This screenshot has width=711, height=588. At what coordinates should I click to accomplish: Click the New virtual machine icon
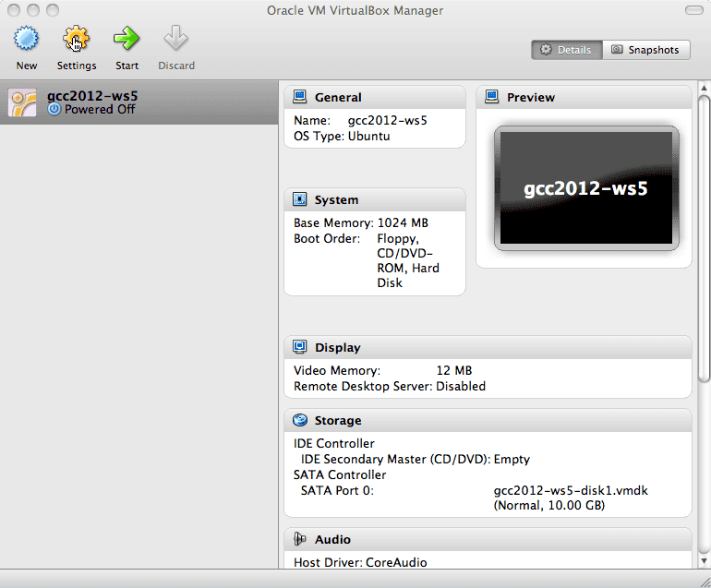[x=27, y=40]
